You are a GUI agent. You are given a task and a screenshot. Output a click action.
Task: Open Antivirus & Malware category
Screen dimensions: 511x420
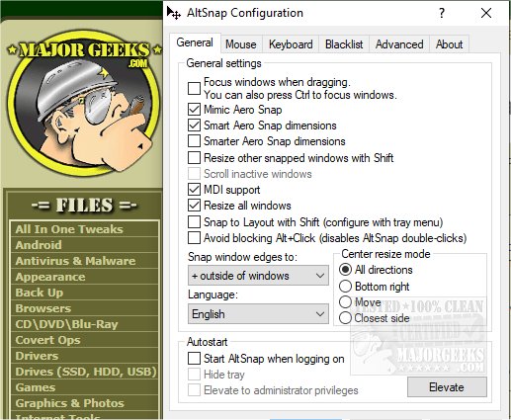(75, 261)
